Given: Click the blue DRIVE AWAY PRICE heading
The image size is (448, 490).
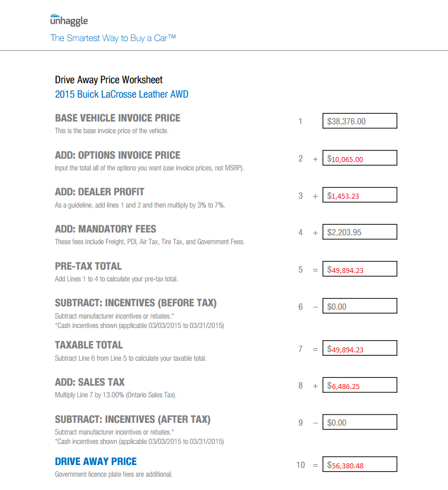Looking at the screenshot, I should click(95, 462).
